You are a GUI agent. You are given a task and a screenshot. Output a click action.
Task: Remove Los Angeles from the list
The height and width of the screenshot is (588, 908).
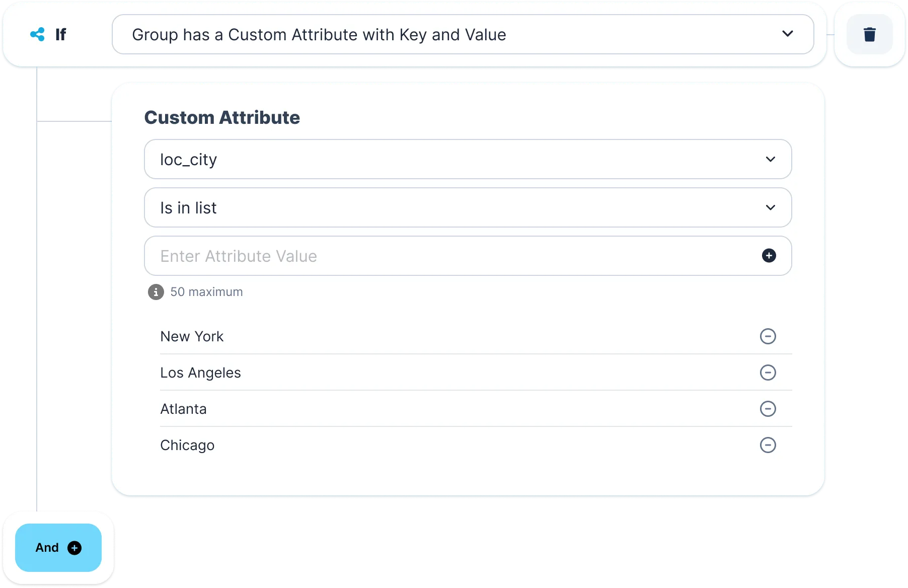click(x=768, y=373)
